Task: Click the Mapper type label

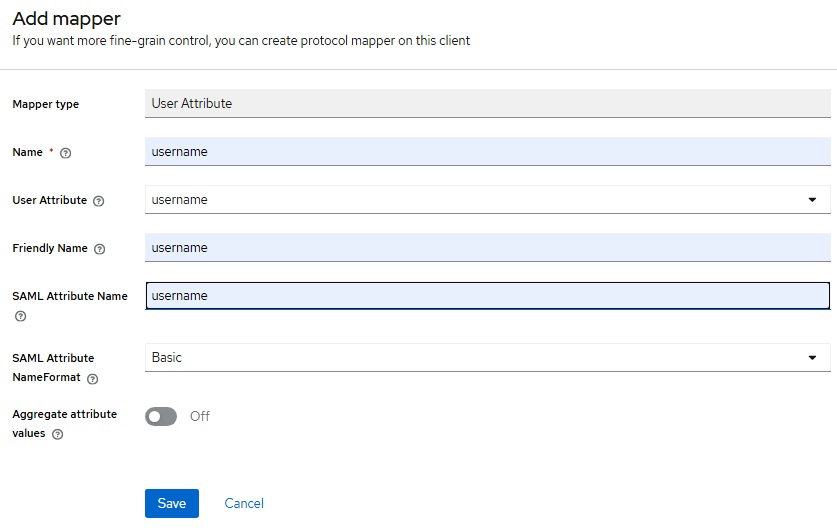Action: click(46, 104)
